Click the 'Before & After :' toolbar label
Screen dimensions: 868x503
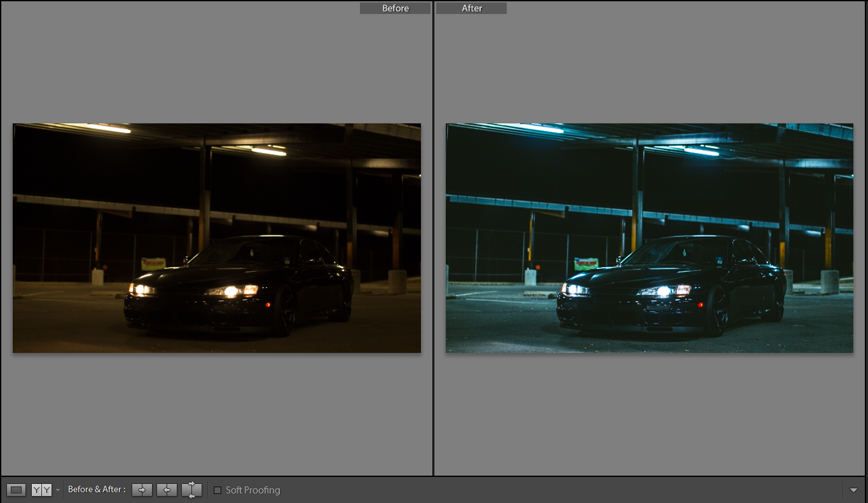(97, 490)
